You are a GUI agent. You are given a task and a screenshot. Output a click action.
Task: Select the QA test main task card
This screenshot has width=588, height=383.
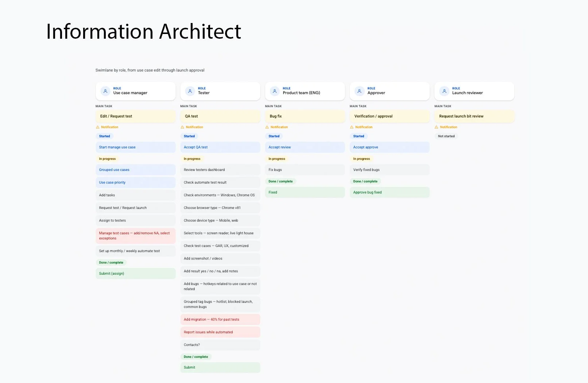[220, 116]
